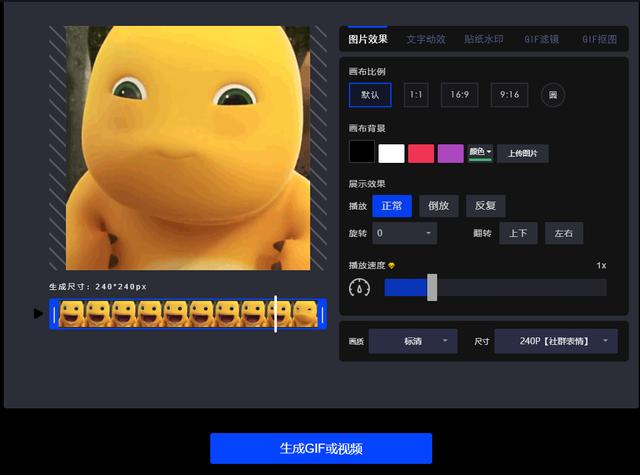Set playback mode to 正常

pyautogui.click(x=392, y=206)
